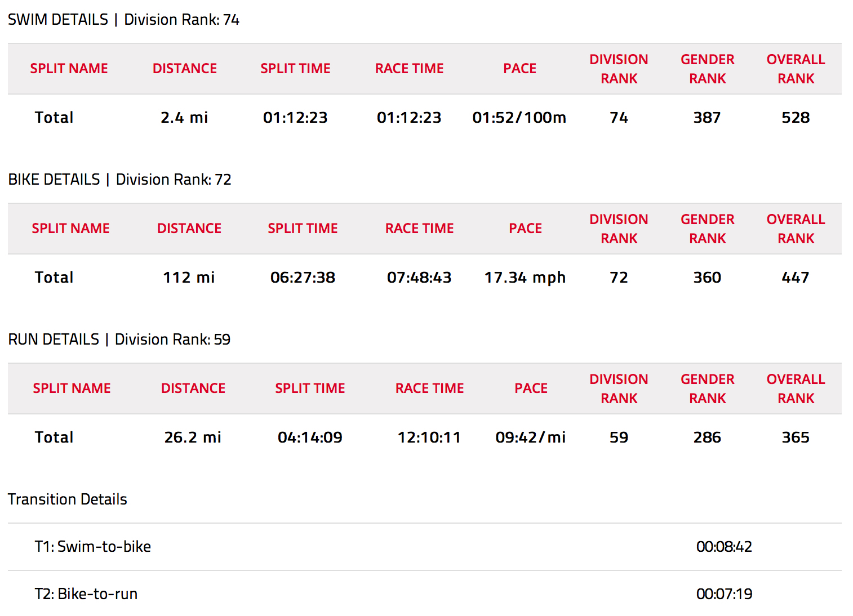Viewport: 853px width, 616px height.
Task: Click swim gender rank 387
Action: coord(707,117)
